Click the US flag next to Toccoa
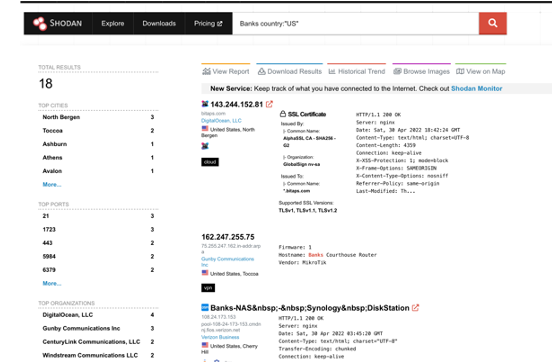 [205, 273]
